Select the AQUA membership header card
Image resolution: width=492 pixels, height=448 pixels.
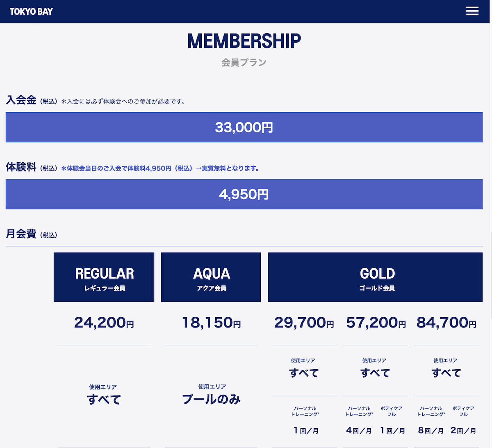click(211, 277)
